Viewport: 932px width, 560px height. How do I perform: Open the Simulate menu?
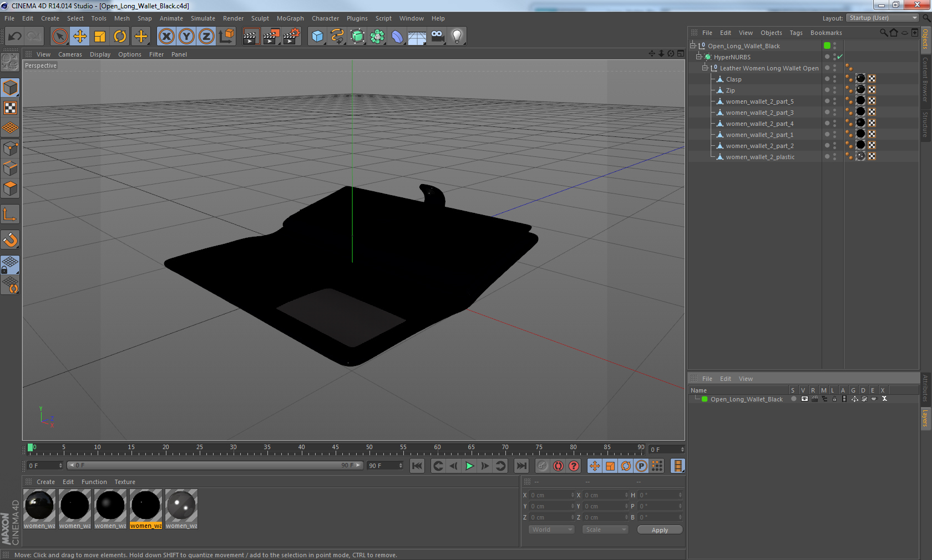[x=203, y=18]
